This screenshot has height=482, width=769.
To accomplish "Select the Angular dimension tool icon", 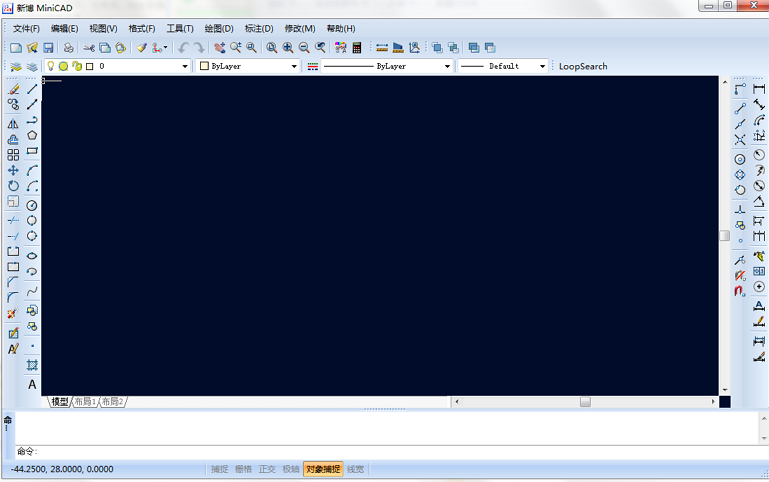I will [759, 201].
